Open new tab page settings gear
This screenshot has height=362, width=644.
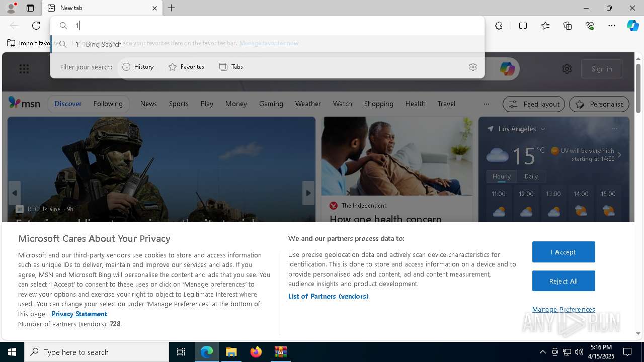(x=567, y=69)
